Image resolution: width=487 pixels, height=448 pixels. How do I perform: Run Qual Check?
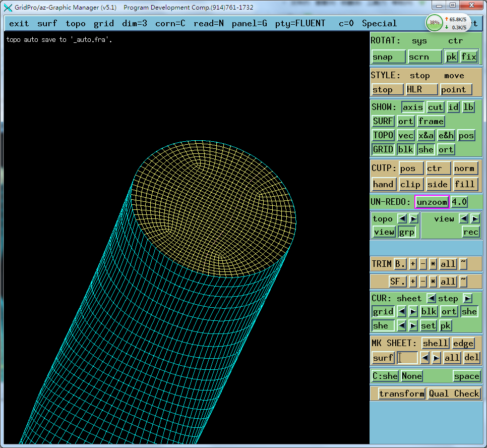[x=454, y=394]
